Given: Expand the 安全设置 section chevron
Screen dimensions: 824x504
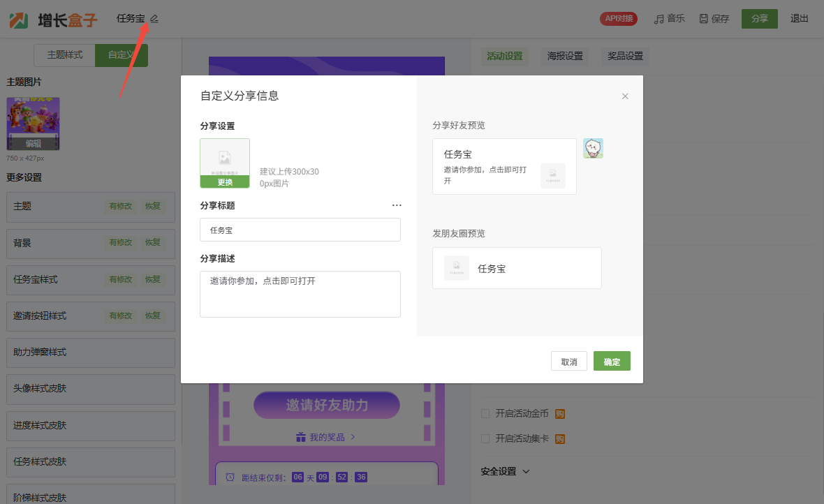Looking at the screenshot, I should [526, 471].
